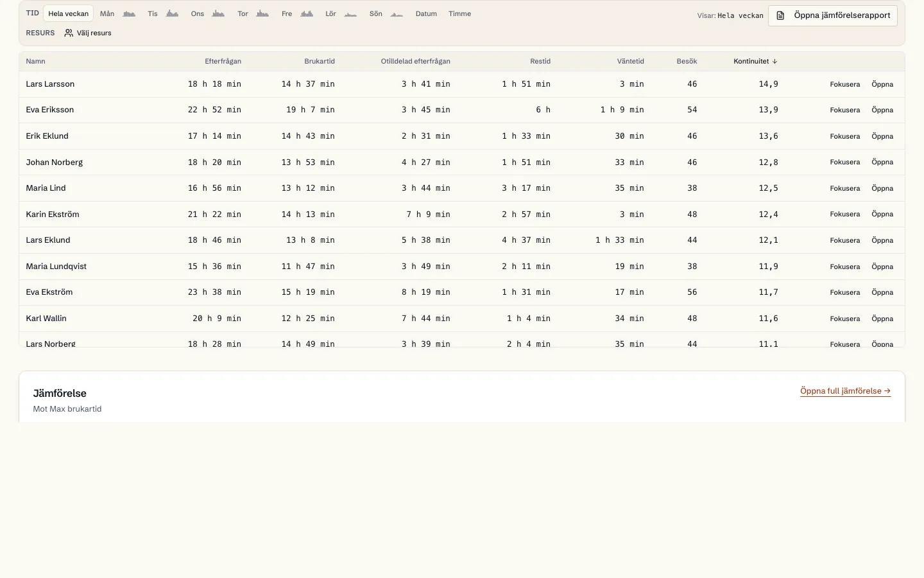Open Maria Lundqvist's entry
Screen dimensions: 924x578
pyautogui.click(x=882, y=267)
